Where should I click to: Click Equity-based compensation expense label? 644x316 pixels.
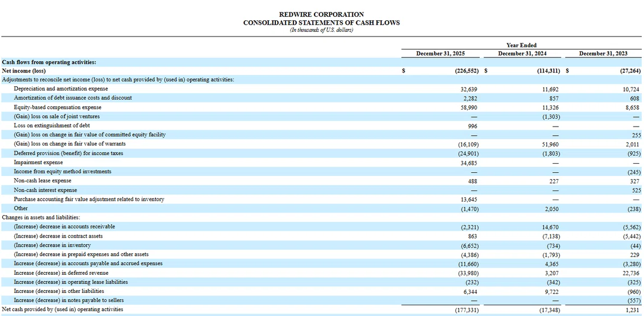57,107
